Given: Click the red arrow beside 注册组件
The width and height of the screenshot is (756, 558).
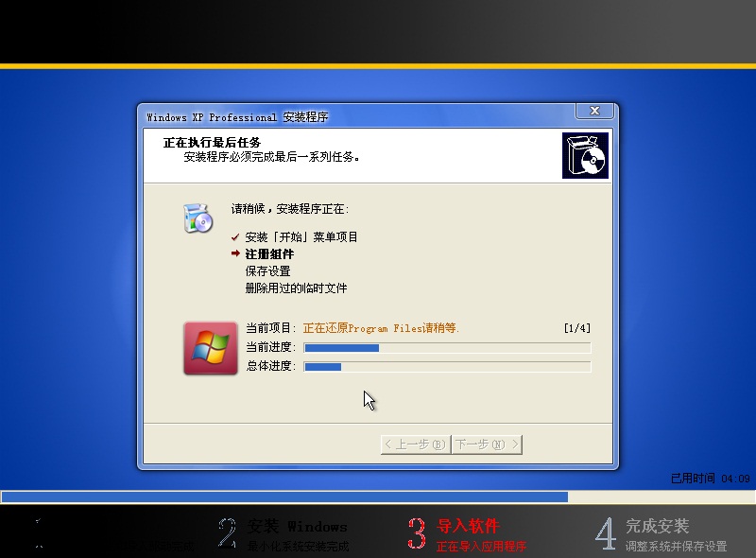Looking at the screenshot, I should (235, 253).
